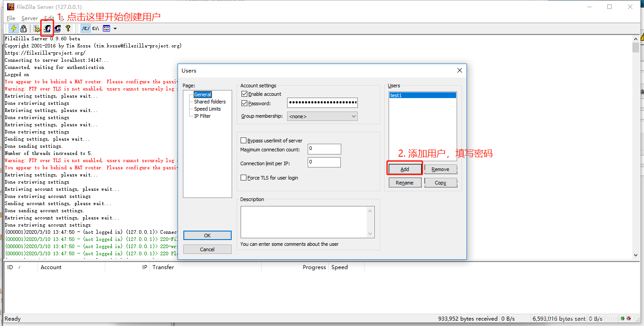
Task: Confirm the dialog with OK
Action: pos(208,236)
